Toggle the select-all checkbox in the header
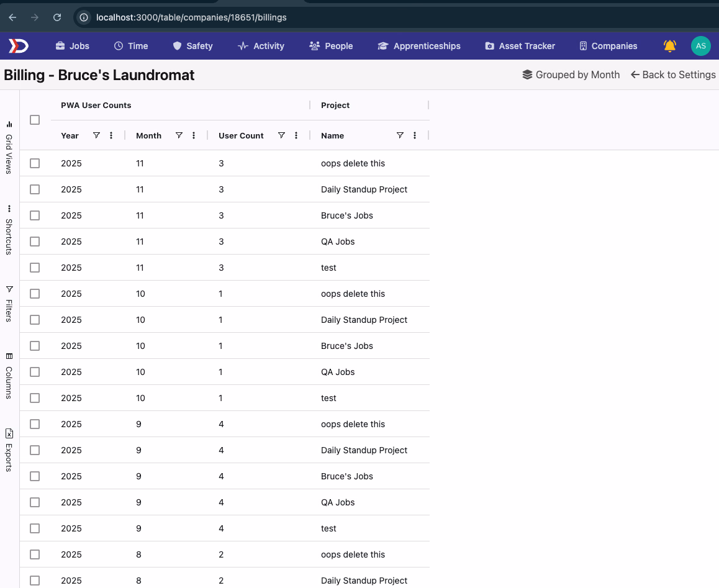Viewport: 719px width, 588px height. tap(35, 120)
